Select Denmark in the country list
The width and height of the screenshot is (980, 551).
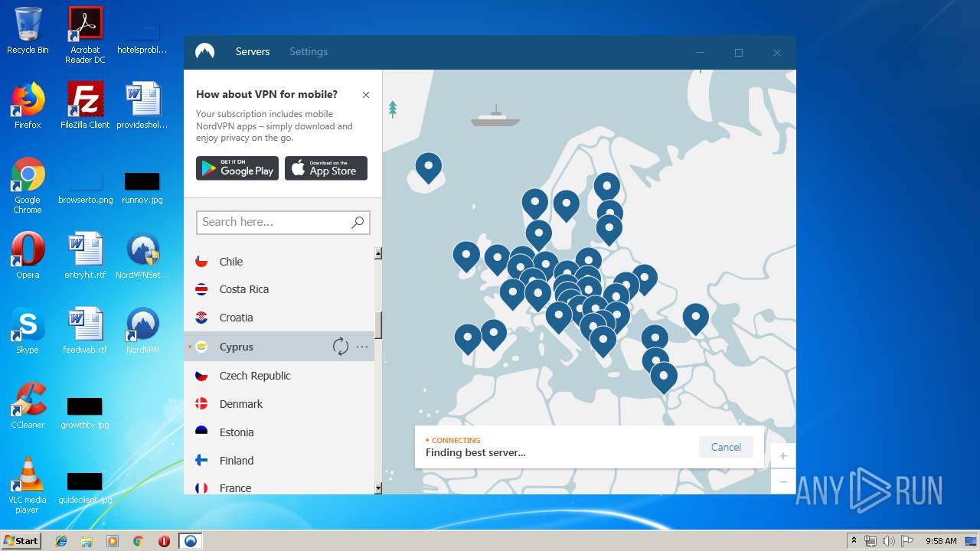[x=279, y=404]
